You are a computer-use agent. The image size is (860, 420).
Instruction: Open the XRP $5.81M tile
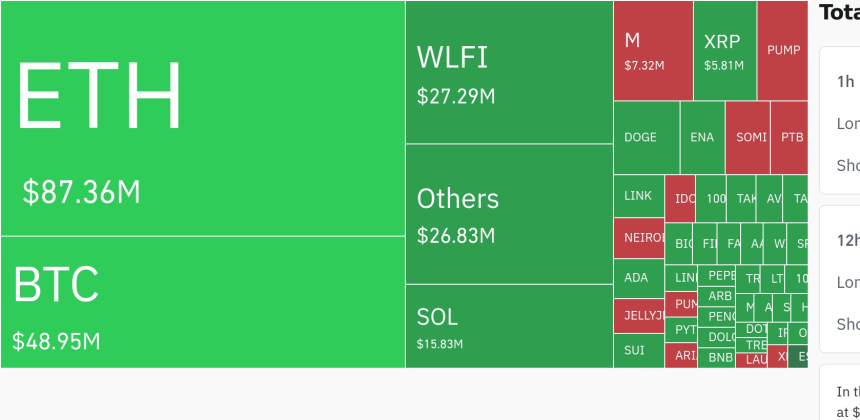click(x=724, y=50)
